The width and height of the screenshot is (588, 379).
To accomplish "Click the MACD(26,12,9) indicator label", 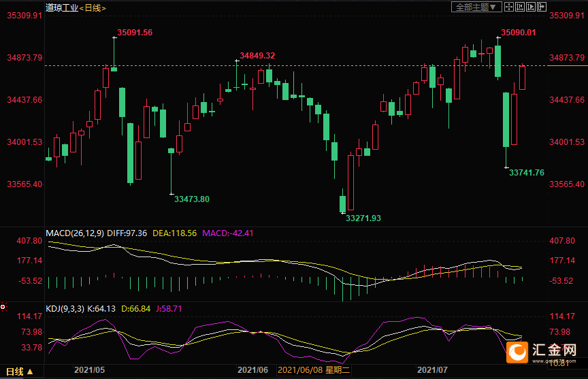I will coord(75,233).
